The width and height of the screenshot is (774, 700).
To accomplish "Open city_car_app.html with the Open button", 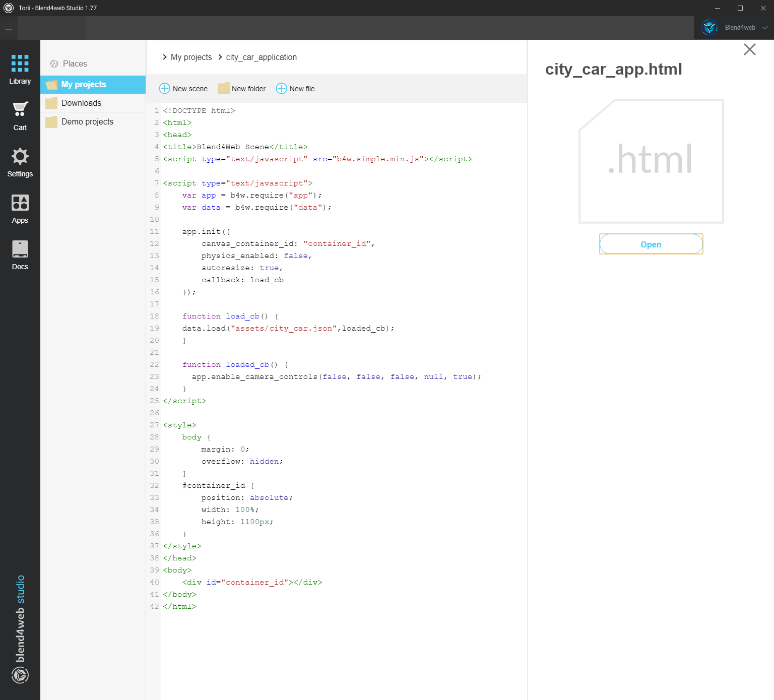I will (651, 244).
